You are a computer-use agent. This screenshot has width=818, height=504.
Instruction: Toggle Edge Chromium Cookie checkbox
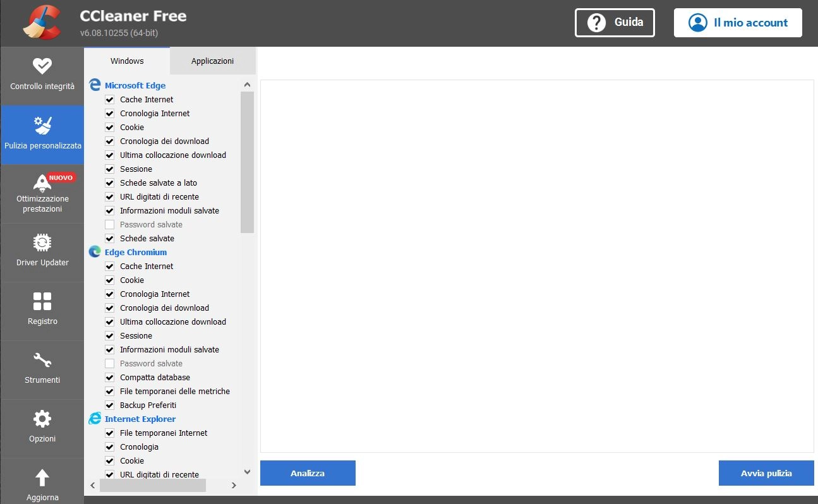[x=109, y=280]
